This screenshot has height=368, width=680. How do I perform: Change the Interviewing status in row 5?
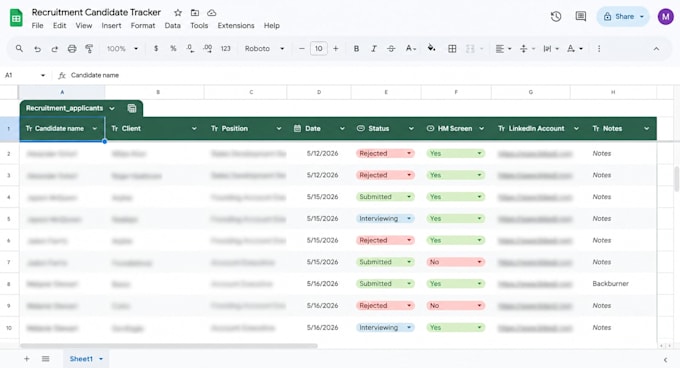click(385, 218)
